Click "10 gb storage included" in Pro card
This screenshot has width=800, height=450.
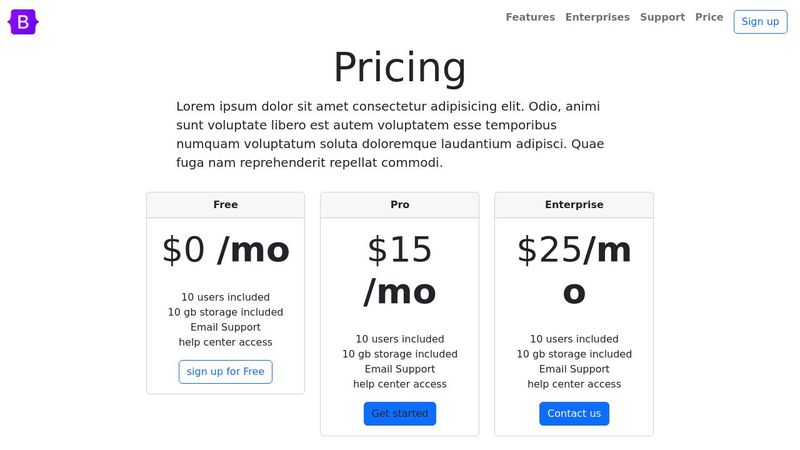pos(400,354)
